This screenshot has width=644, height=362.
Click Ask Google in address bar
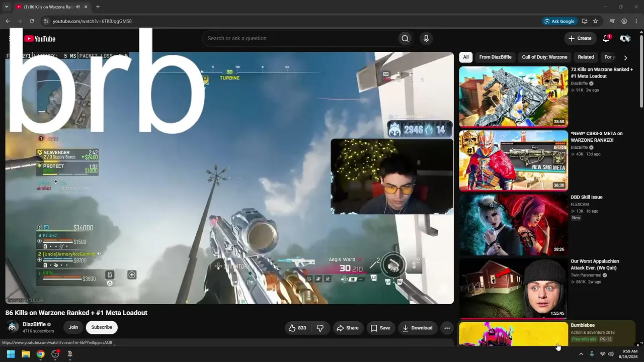coord(559,21)
